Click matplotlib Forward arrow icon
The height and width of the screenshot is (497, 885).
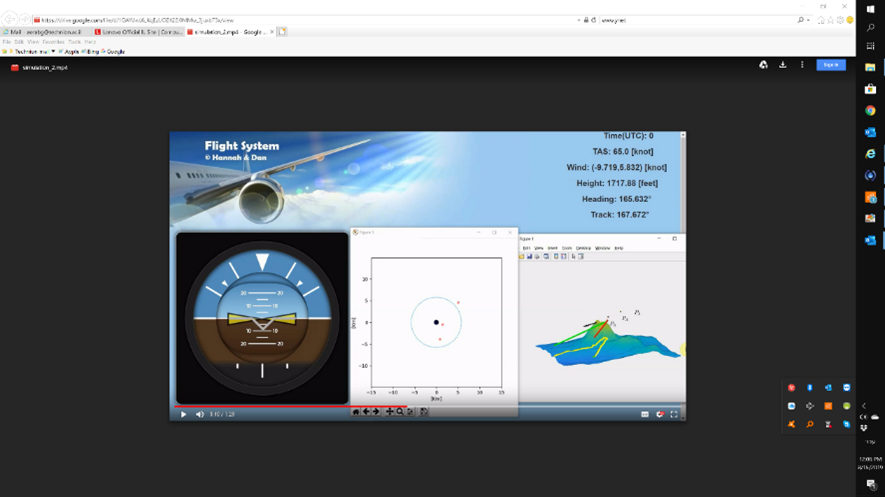point(376,412)
